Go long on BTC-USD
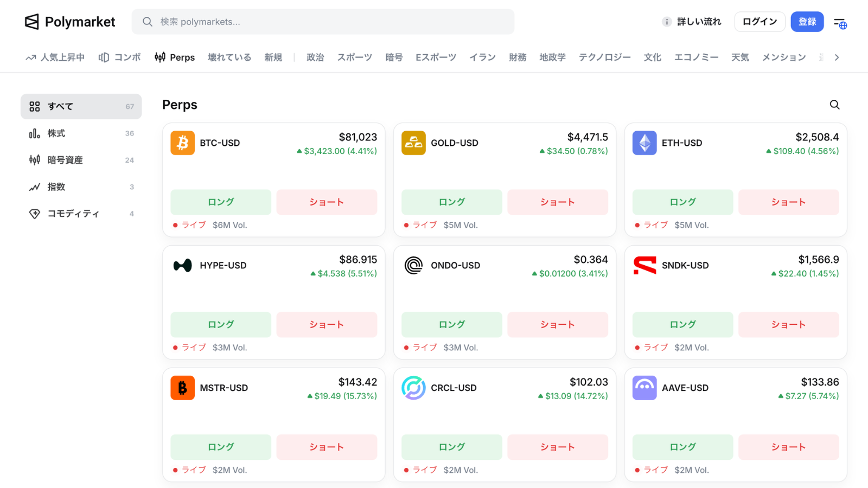868x488 pixels. coord(221,202)
